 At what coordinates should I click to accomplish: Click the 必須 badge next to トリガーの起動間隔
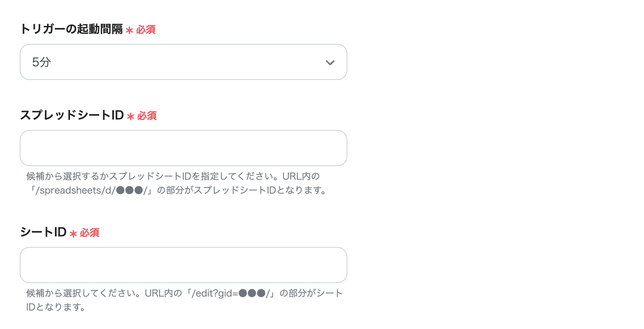click(145, 29)
